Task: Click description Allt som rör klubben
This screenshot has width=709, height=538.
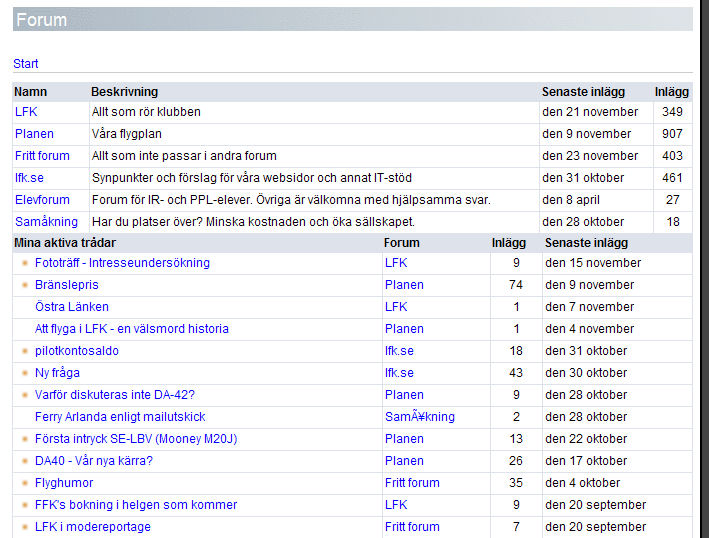Action: (x=146, y=112)
